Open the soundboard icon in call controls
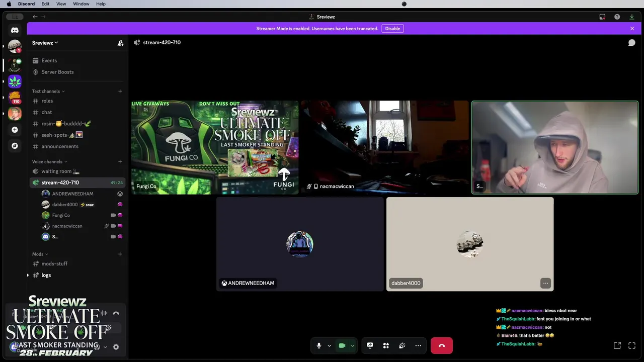Viewport: 644px width, 362px height. pyautogui.click(x=402, y=345)
